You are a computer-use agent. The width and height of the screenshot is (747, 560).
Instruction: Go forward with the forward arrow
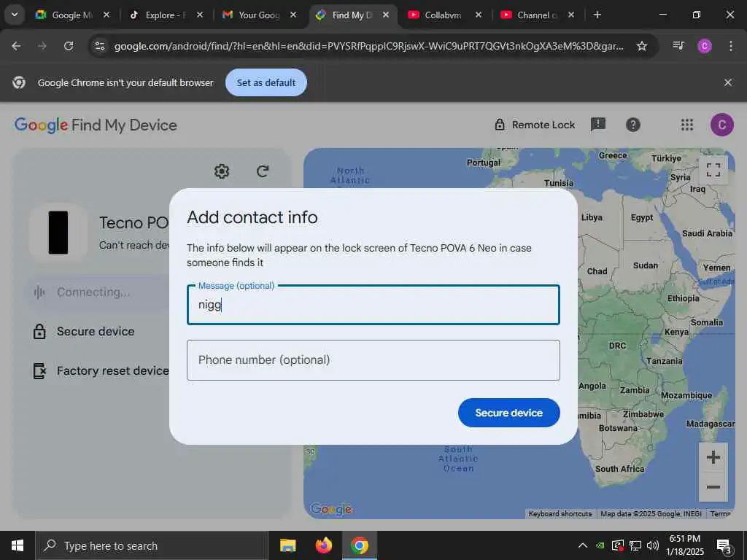[x=42, y=46]
